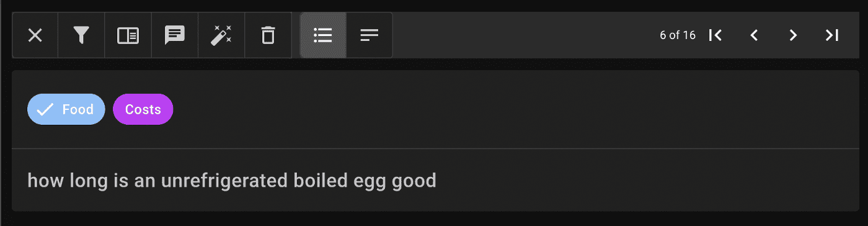Open the filter funnel options
The image size is (868, 226).
[x=81, y=35]
